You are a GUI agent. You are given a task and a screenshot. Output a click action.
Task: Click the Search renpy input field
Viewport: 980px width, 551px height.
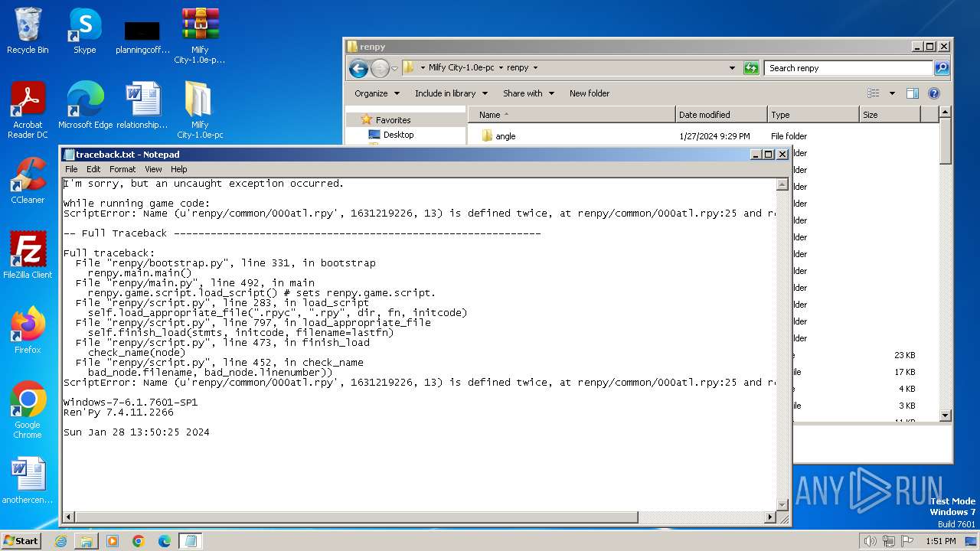click(x=848, y=68)
